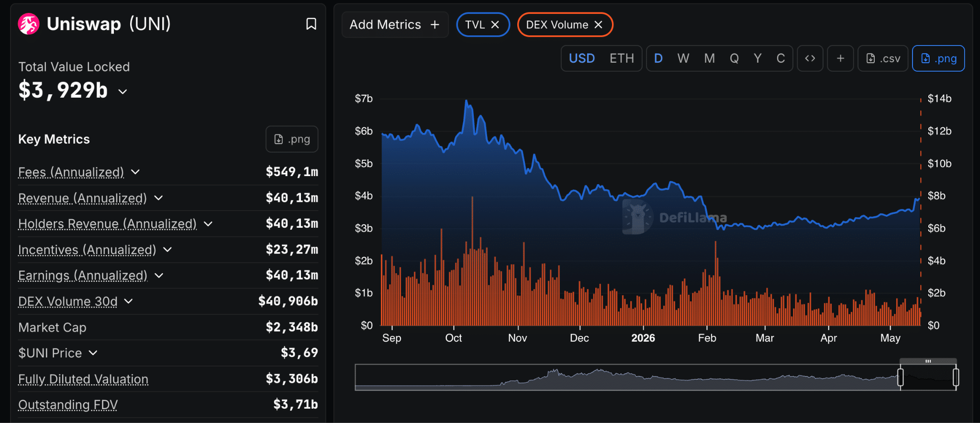The height and width of the screenshot is (423, 980).
Task: Download chart data as .csv
Action: click(x=883, y=58)
